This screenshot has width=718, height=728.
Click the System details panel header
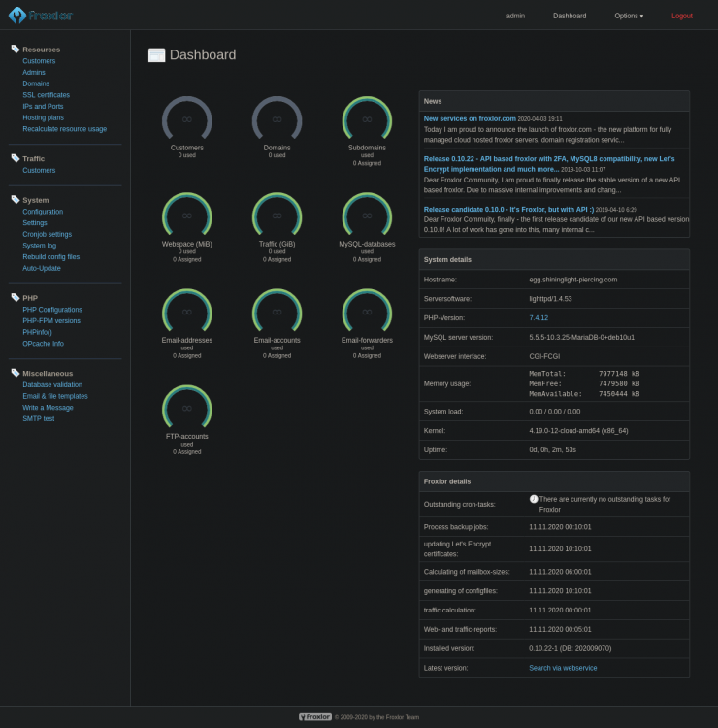(x=554, y=259)
